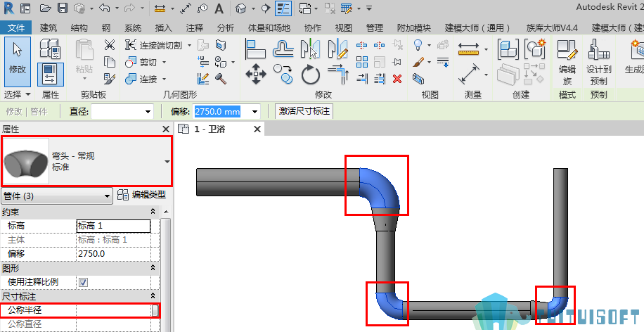Switch to the 建筑 ribbon tab
644x332 pixels.
(x=49, y=27)
